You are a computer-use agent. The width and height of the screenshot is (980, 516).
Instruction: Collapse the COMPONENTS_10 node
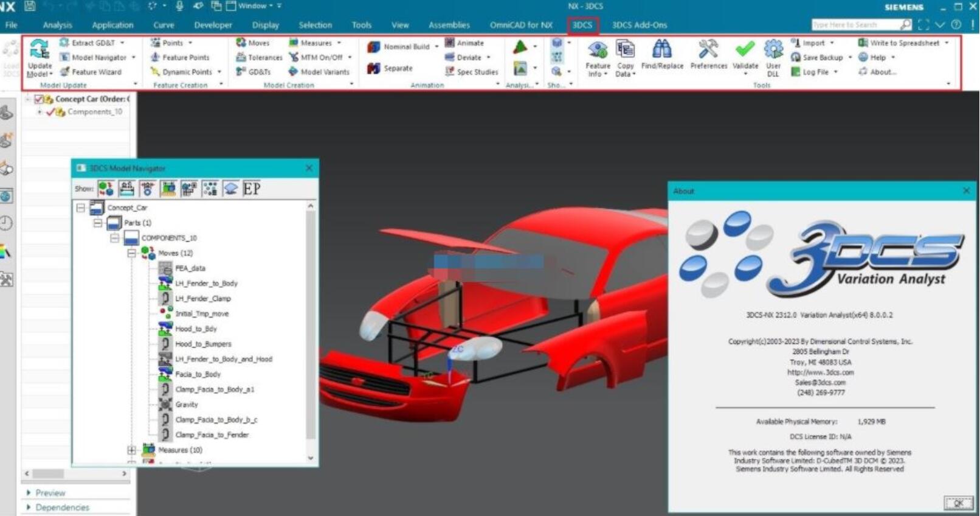115,238
